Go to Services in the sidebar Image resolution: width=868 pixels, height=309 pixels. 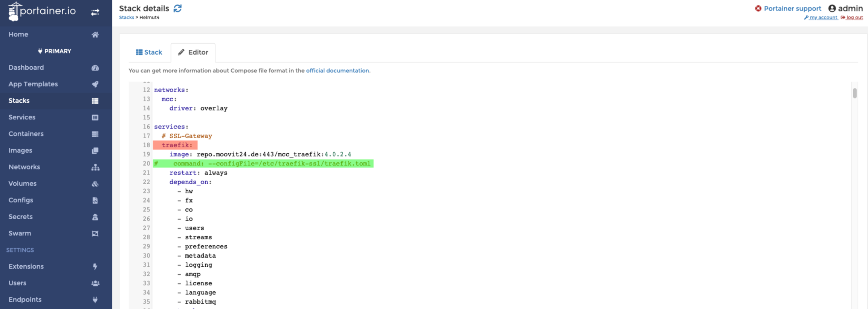pyautogui.click(x=22, y=117)
